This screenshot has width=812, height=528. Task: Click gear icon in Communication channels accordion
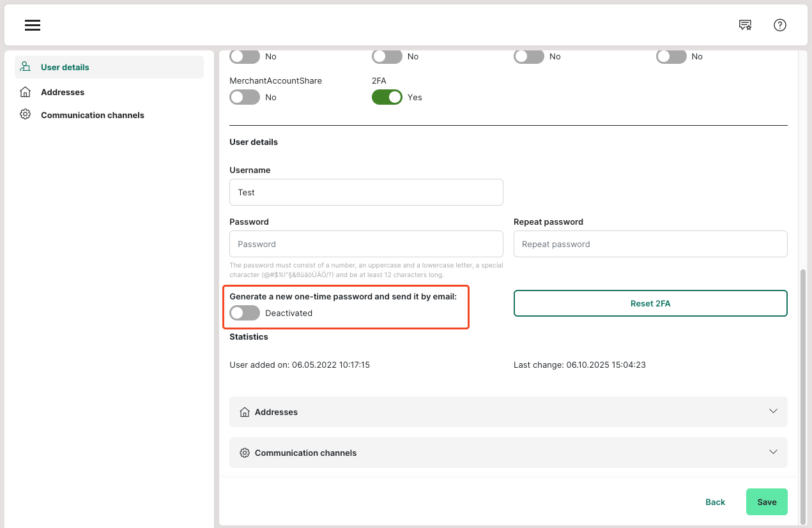[x=245, y=453]
